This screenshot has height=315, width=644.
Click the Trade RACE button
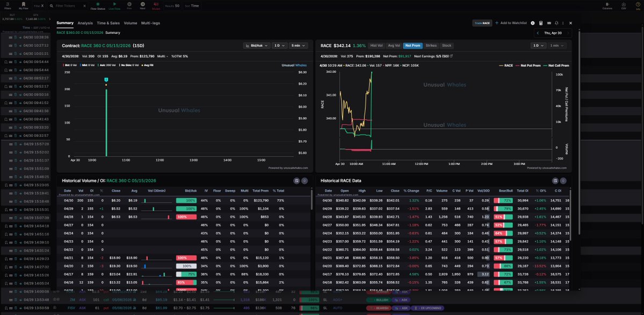482,23
